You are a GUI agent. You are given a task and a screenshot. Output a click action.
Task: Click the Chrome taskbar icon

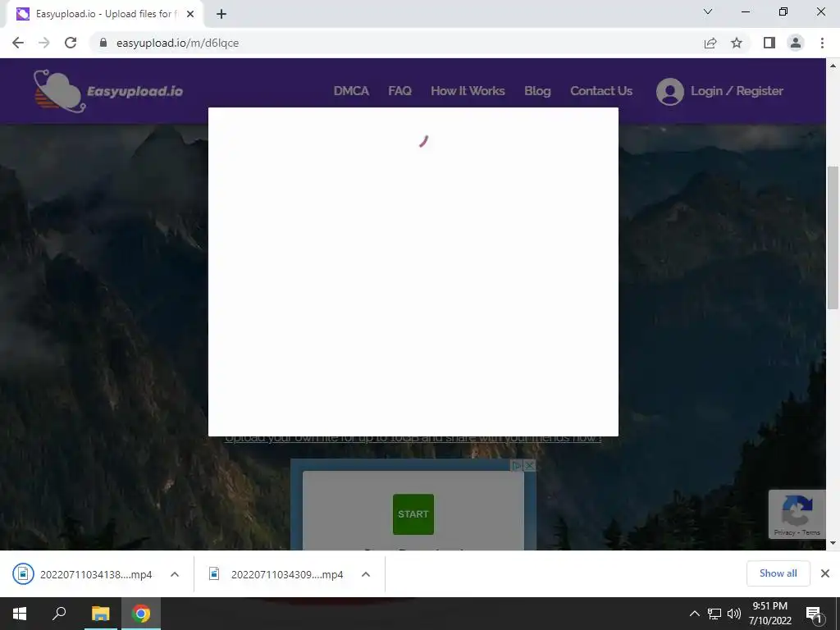click(141, 614)
